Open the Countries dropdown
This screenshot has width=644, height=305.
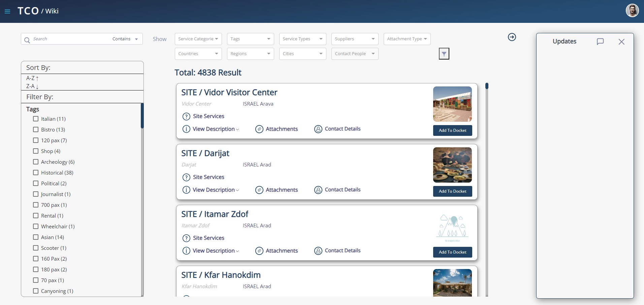(198, 54)
